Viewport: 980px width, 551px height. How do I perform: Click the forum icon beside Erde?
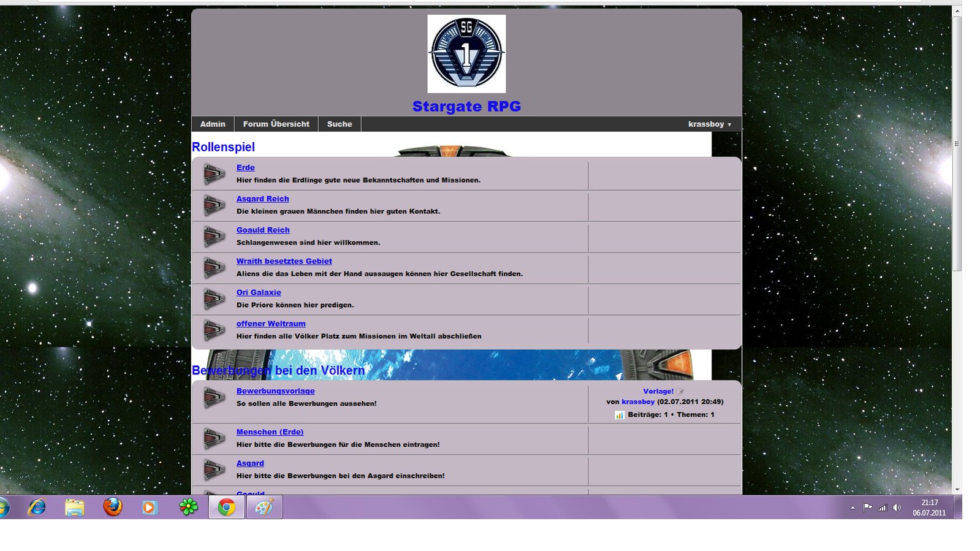coord(214,174)
